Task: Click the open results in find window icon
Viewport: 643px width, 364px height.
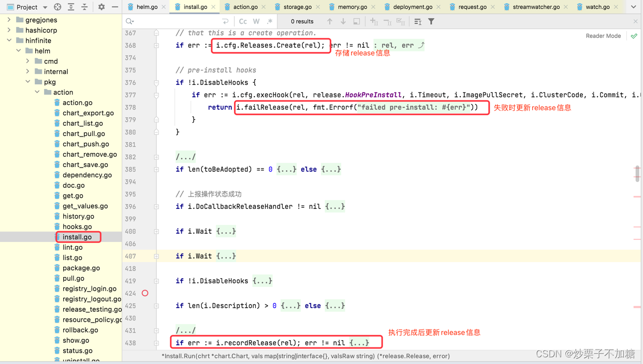Action: tap(357, 22)
